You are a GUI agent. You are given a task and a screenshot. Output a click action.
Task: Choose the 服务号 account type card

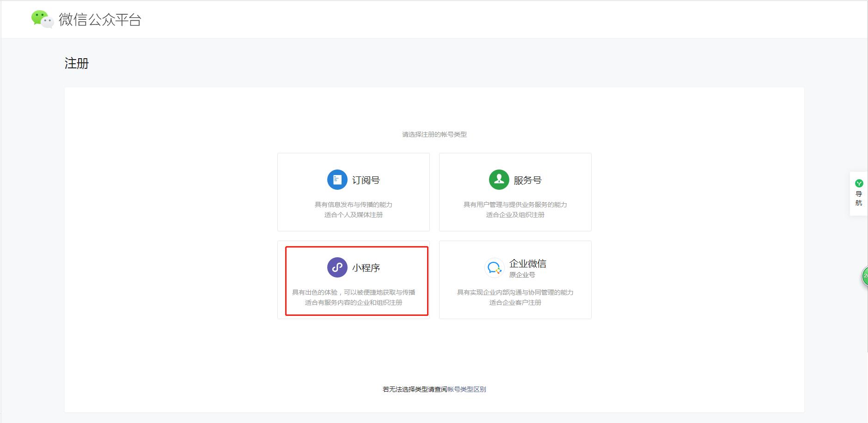(515, 192)
